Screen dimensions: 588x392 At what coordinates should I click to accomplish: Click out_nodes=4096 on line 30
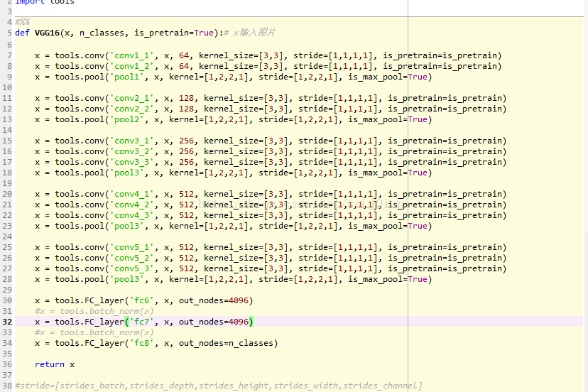point(213,300)
